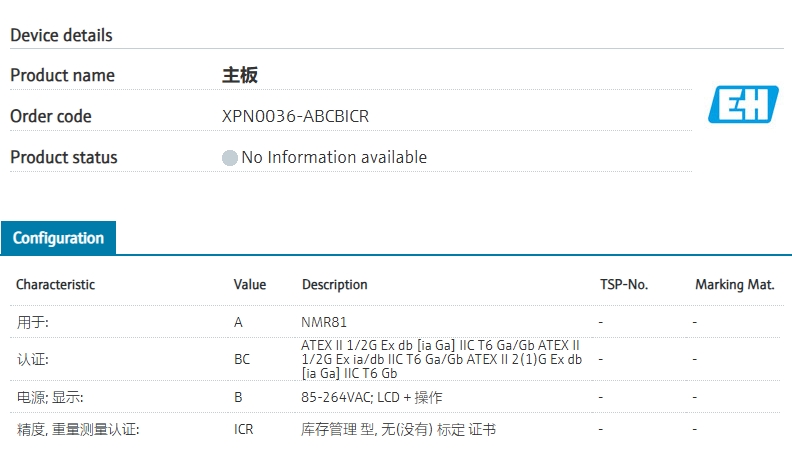Click the Device details heading

[x=61, y=35]
